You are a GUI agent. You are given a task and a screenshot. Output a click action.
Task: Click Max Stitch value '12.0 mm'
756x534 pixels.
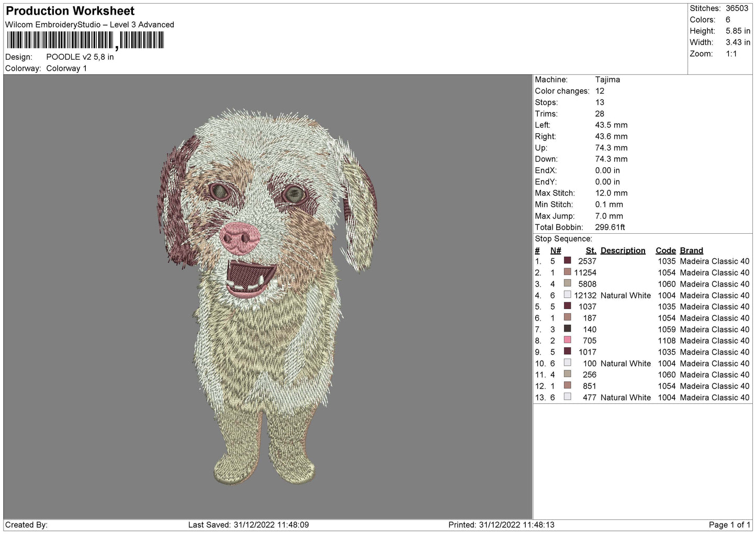611,193
